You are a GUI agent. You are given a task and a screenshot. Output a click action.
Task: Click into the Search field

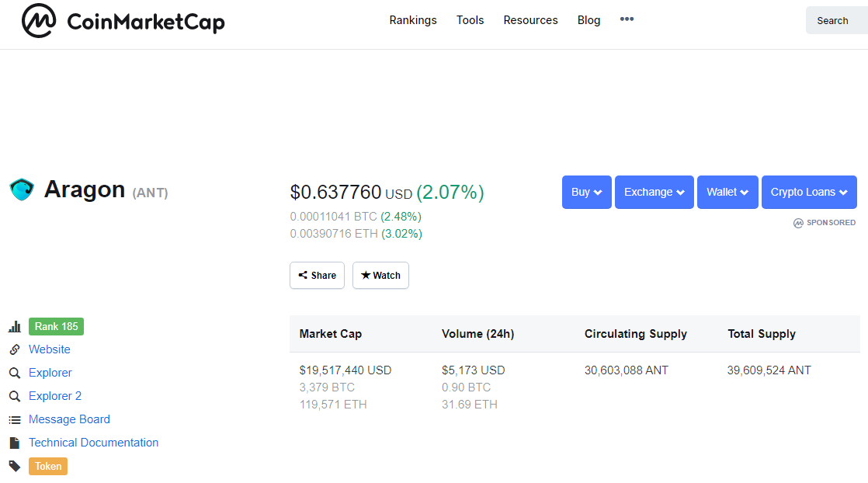pos(837,20)
